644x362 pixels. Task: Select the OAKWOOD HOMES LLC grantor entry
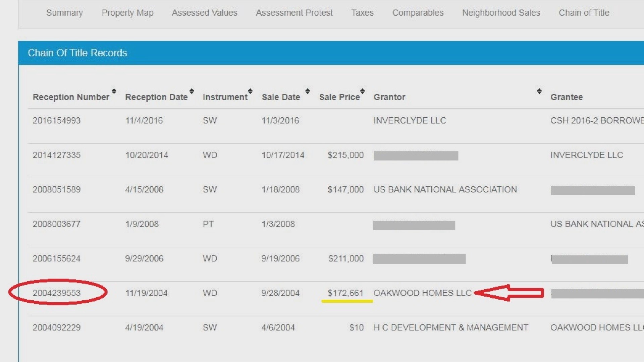coord(422,293)
